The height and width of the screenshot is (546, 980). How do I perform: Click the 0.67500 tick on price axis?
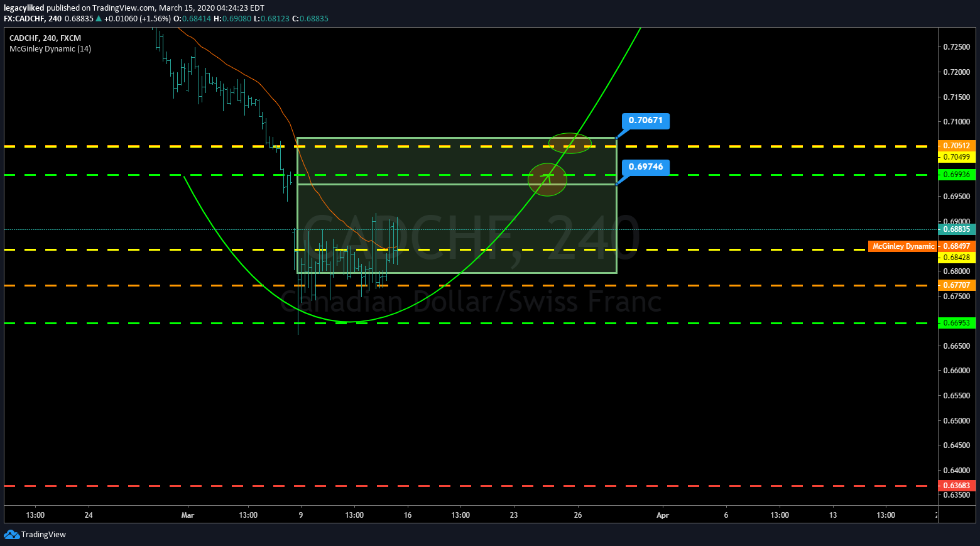point(956,297)
